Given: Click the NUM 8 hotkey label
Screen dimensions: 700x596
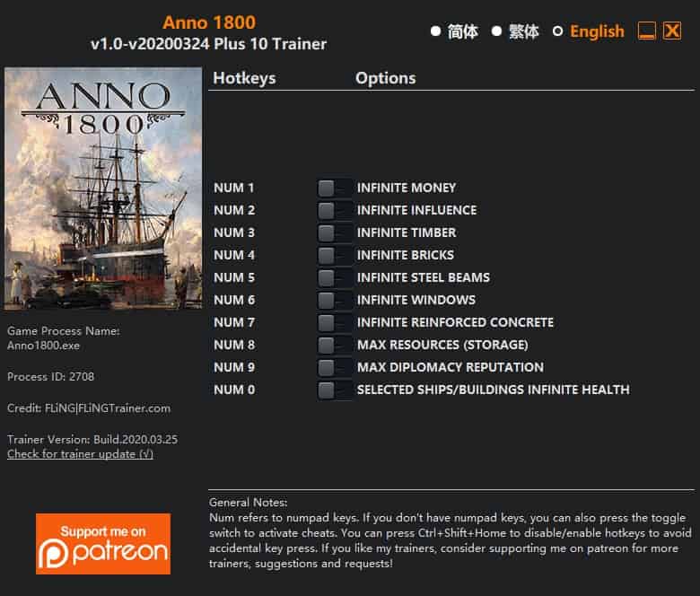Looking at the screenshot, I should click(234, 345).
